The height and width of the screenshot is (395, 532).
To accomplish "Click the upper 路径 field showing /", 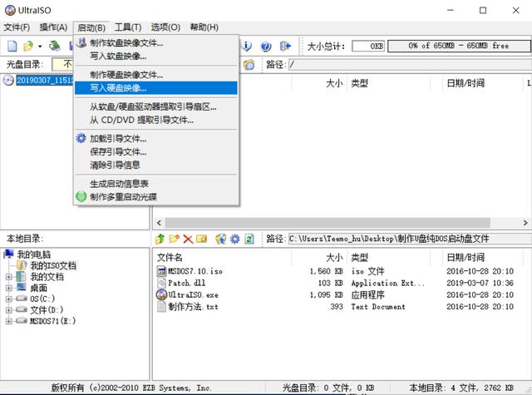I will 410,65.
